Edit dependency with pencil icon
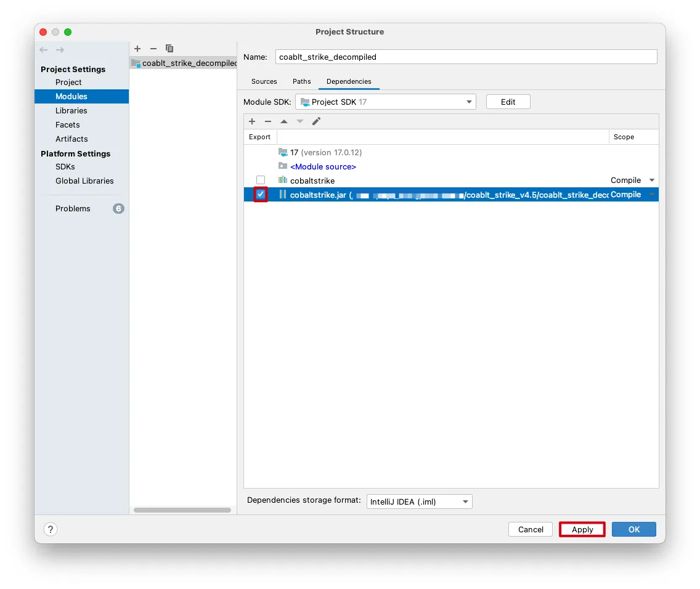Viewport: 700px width, 589px height. coord(316,121)
